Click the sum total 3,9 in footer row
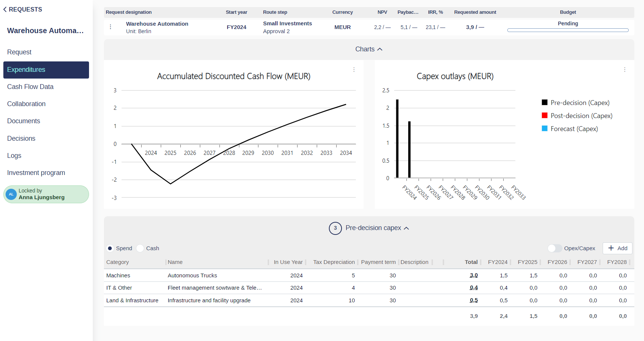This screenshot has width=644, height=341. click(x=474, y=316)
